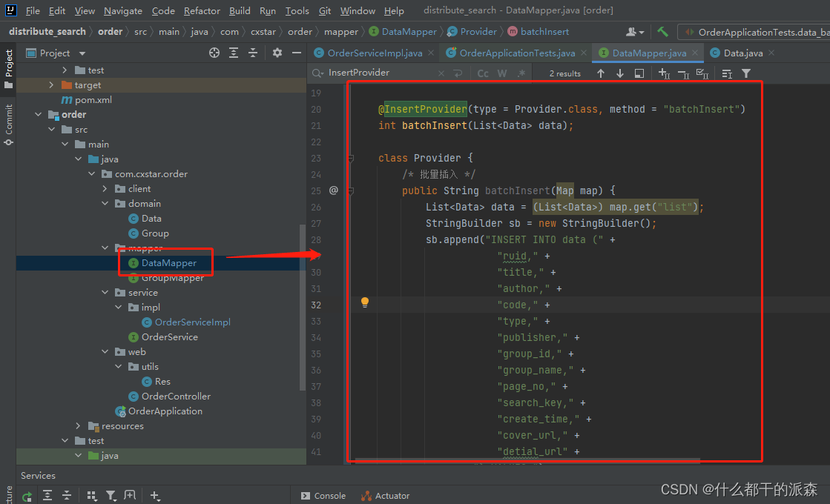Screen dimensions: 830x504
Task: Open the Refactor menu
Action: pyautogui.click(x=202, y=10)
